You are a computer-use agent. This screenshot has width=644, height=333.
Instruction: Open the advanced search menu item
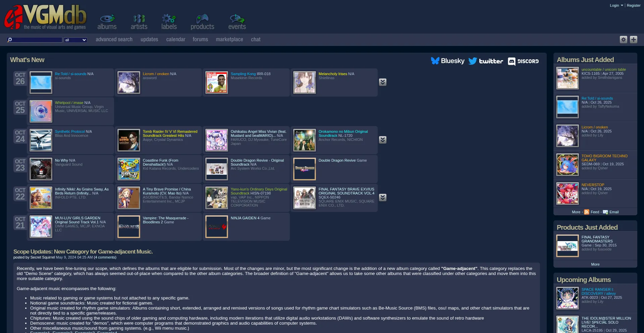(x=114, y=40)
